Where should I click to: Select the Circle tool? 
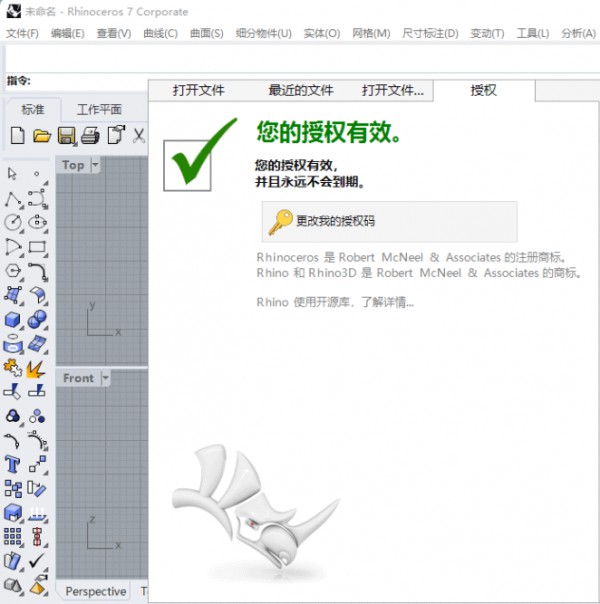pos(13,223)
